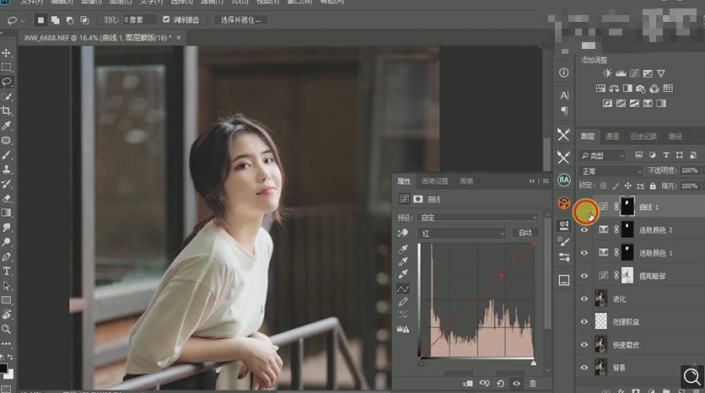
Task: Select the Crop tool
Action: [6, 111]
